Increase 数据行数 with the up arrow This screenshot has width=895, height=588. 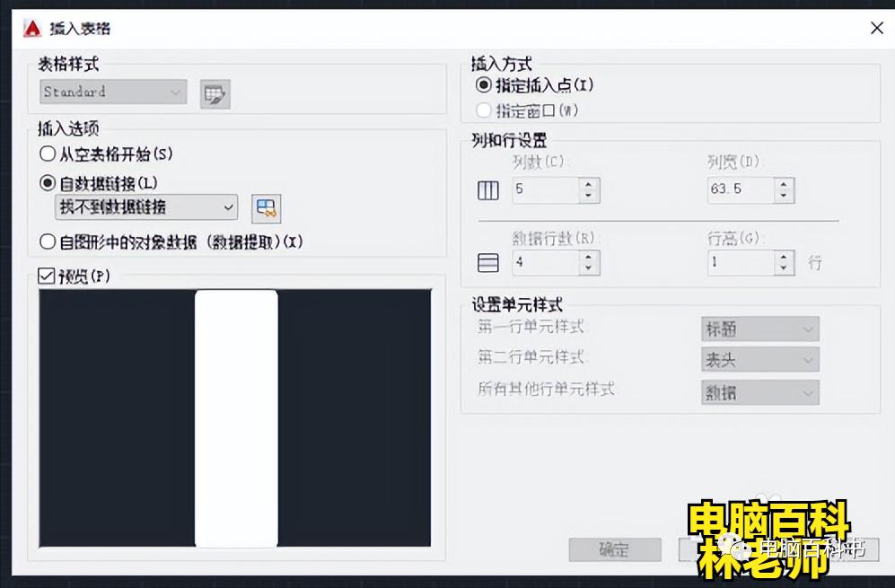[588, 257]
